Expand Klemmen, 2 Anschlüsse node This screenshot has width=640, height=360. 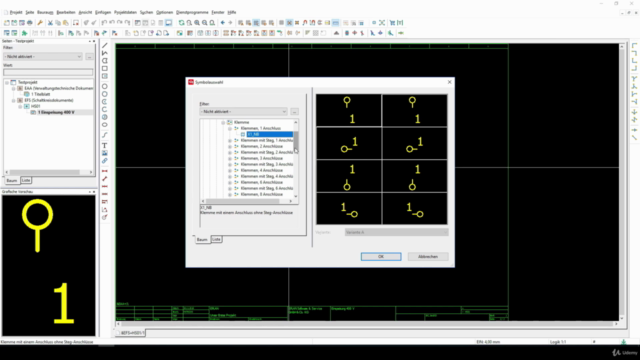pyautogui.click(x=230, y=147)
